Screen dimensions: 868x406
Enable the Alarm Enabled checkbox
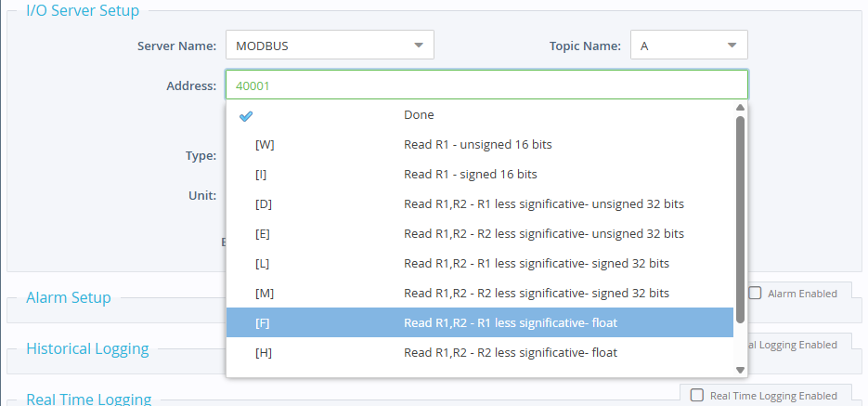click(756, 294)
